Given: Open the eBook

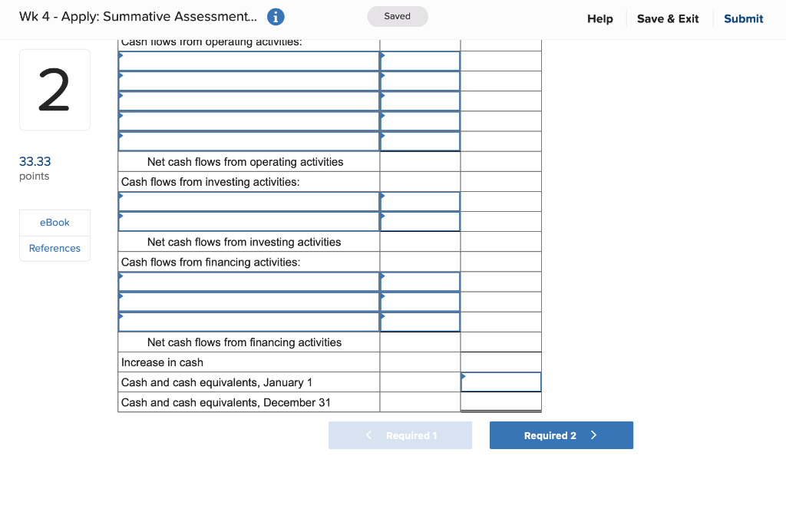Looking at the screenshot, I should pyautogui.click(x=54, y=222).
